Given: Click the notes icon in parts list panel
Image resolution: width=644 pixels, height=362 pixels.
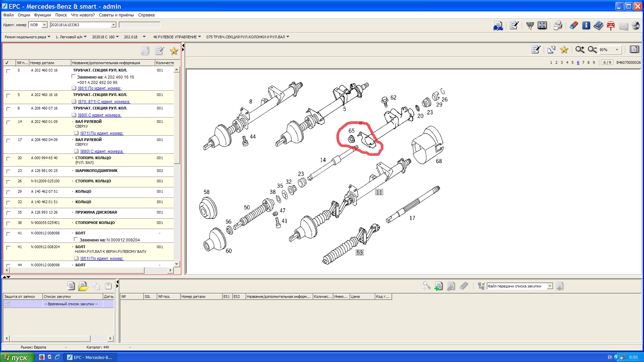Looking at the screenshot, I should pyautogui.click(x=160, y=51).
